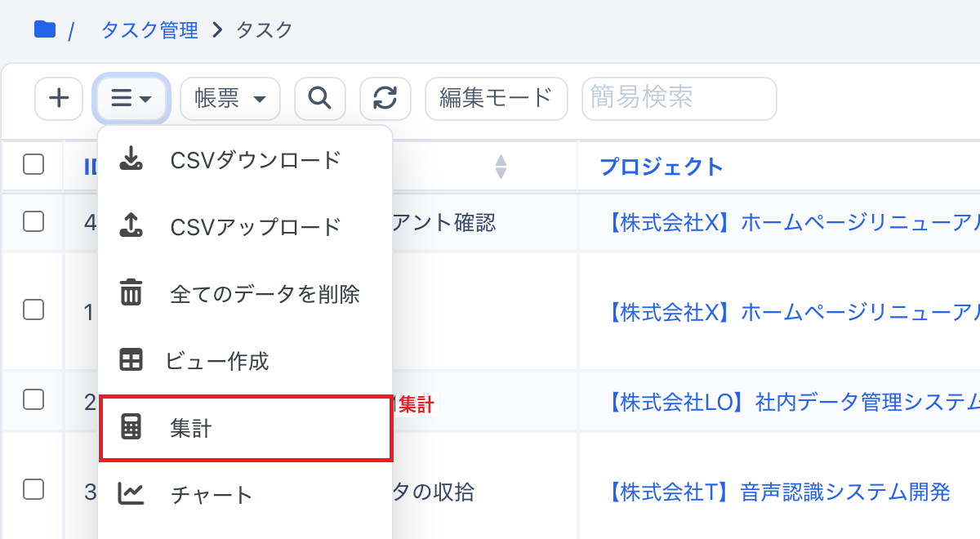The height and width of the screenshot is (539, 980).
Task: Click the plus add-new button
Action: tap(59, 99)
